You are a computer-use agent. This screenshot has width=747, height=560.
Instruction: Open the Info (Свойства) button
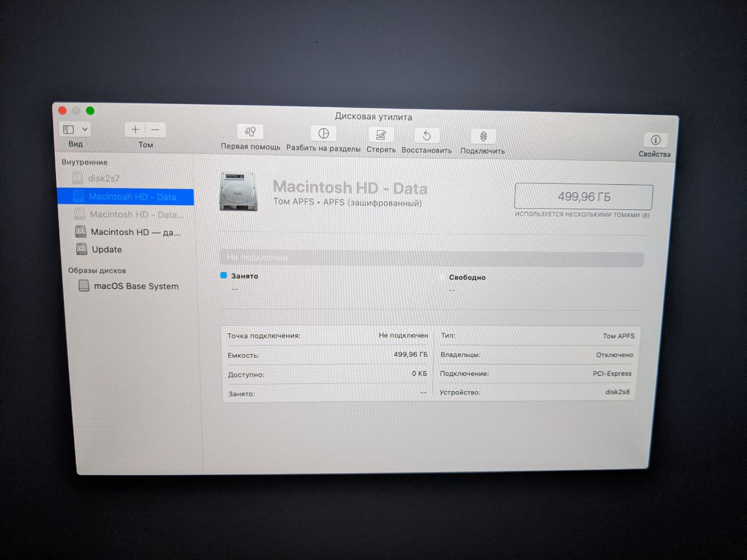[x=655, y=140]
